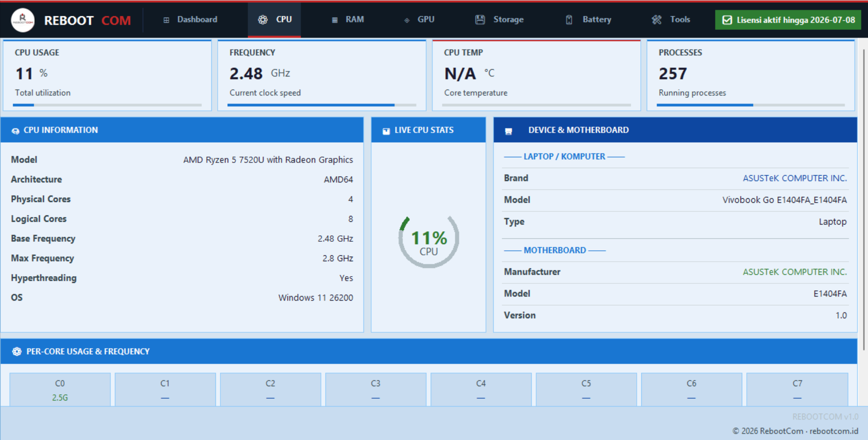The width and height of the screenshot is (868, 440).
Task: Click the 2.8 GHz max frequency value
Action: [x=338, y=258]
